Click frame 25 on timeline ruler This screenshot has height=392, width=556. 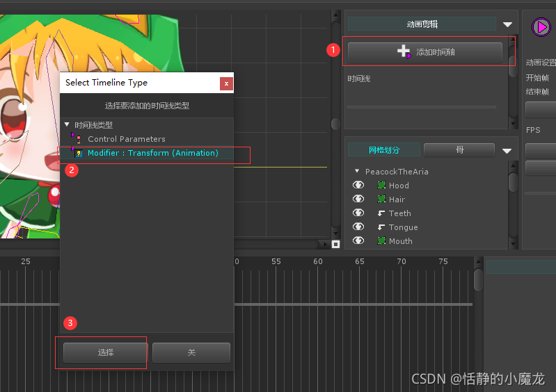[x=26, y=261]
